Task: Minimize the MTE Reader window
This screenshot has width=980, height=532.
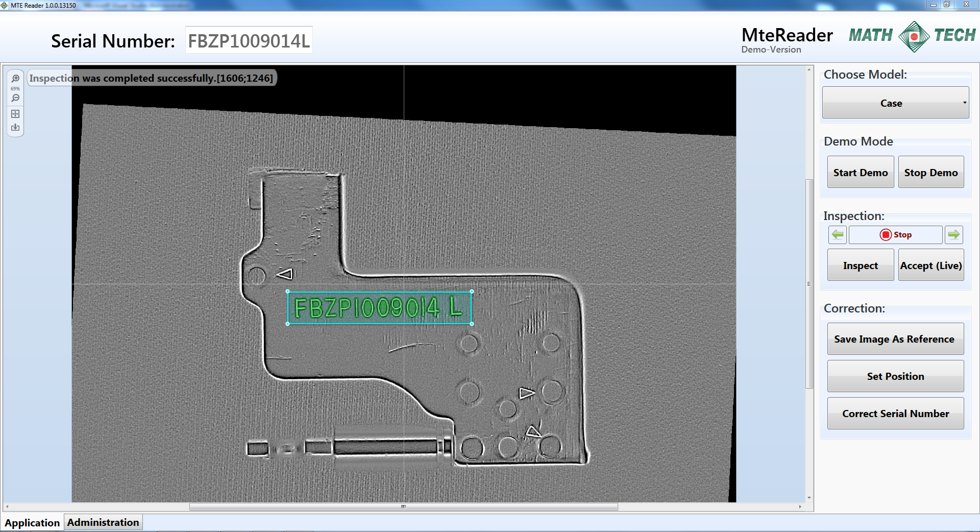Action: [x=934, y=5]
